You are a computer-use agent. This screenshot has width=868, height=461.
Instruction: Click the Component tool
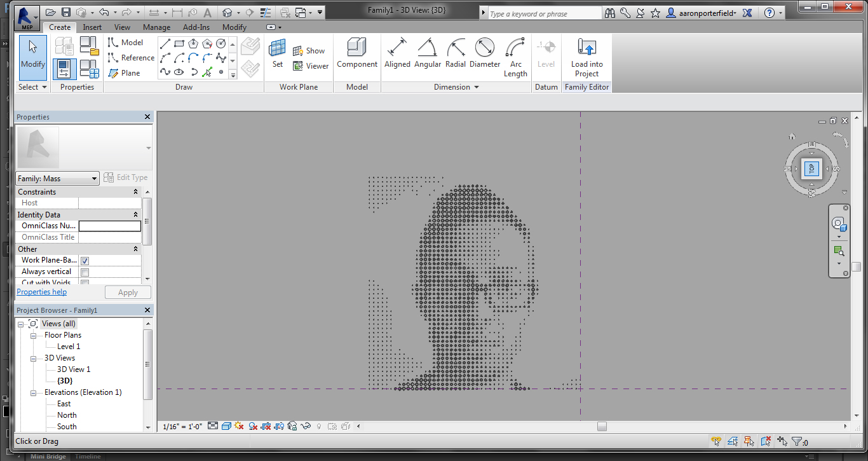click(357, 53)
